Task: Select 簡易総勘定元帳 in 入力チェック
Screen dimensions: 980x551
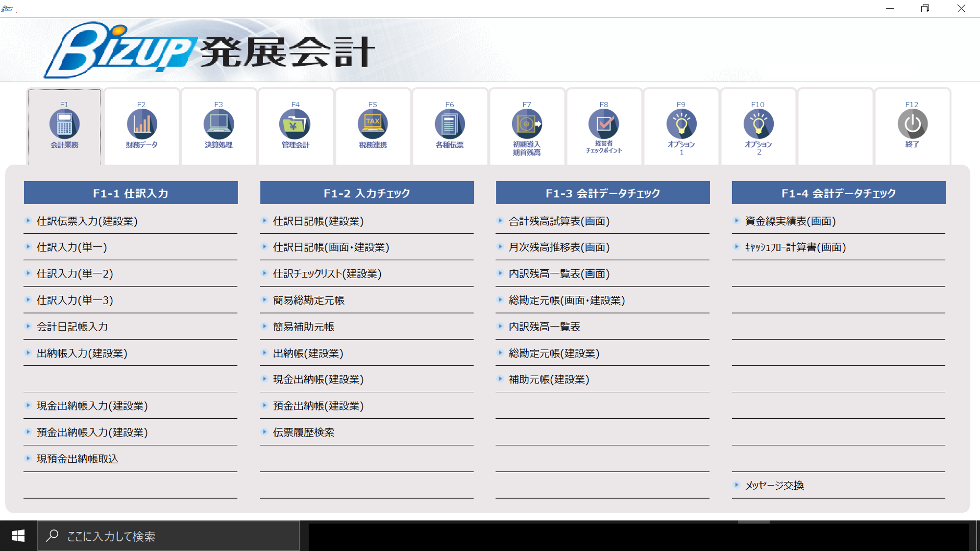Action: click(309, 300)
